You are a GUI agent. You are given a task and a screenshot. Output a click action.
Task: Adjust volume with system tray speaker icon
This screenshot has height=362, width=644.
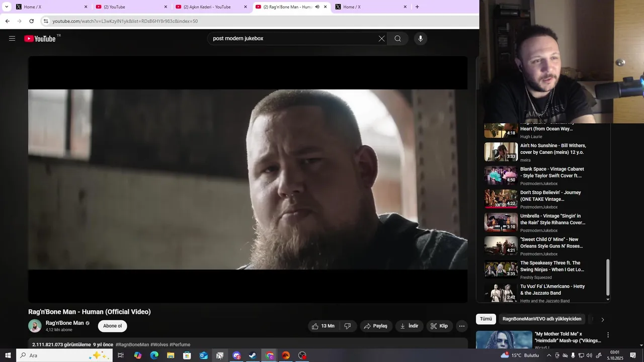click(589, 355)
